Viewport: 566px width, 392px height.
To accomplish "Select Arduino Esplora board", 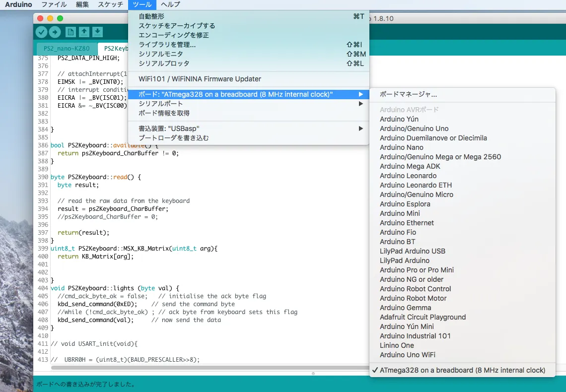I will click(x=462, y=204).
